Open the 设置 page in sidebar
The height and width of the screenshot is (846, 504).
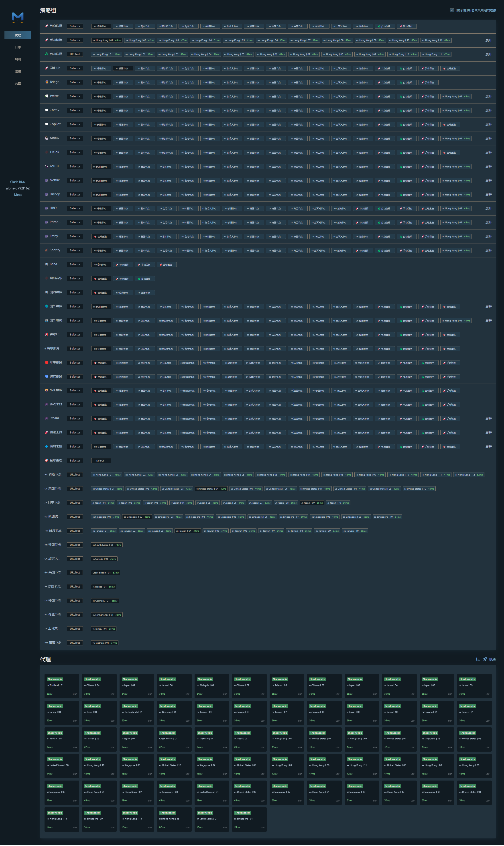click(18, 83)
